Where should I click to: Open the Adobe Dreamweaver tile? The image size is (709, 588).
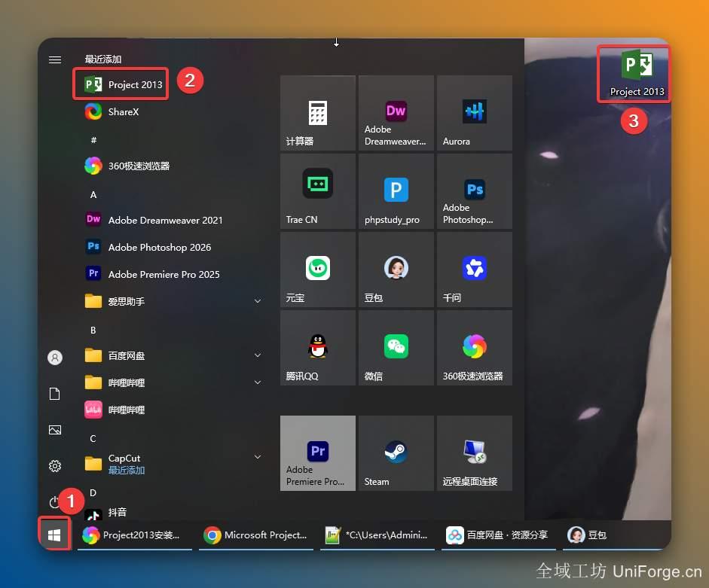point(396,113)
